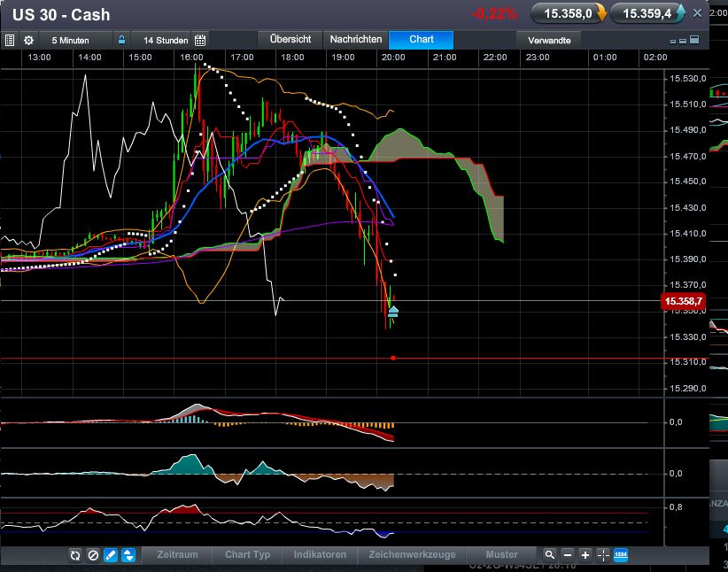The width and height of the screenshot is (728, 572).
Task: Open the calendar date picker icon
Action: [200, 41]
